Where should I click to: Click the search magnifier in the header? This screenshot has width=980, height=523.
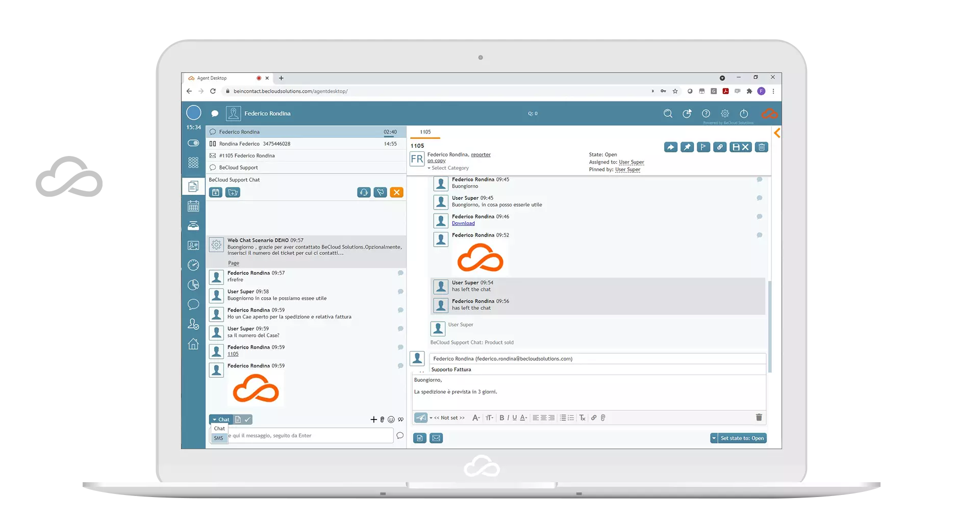click(668, 114)
